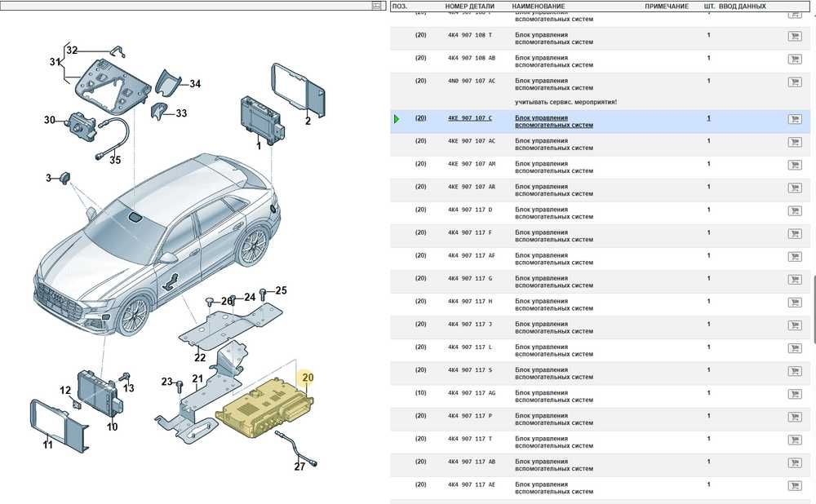Select callout 32 in diagram
Image resolution: width=816 pixels, height=504 pixels.
point(72,50)
